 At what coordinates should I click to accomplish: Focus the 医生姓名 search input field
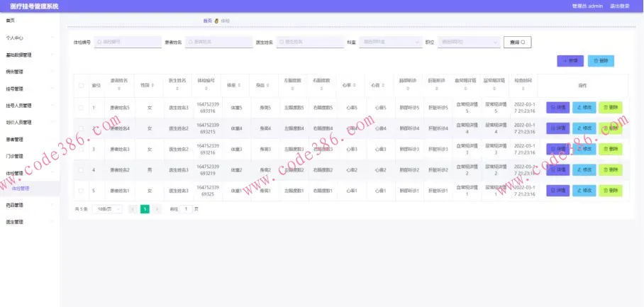tap(310, 42)
